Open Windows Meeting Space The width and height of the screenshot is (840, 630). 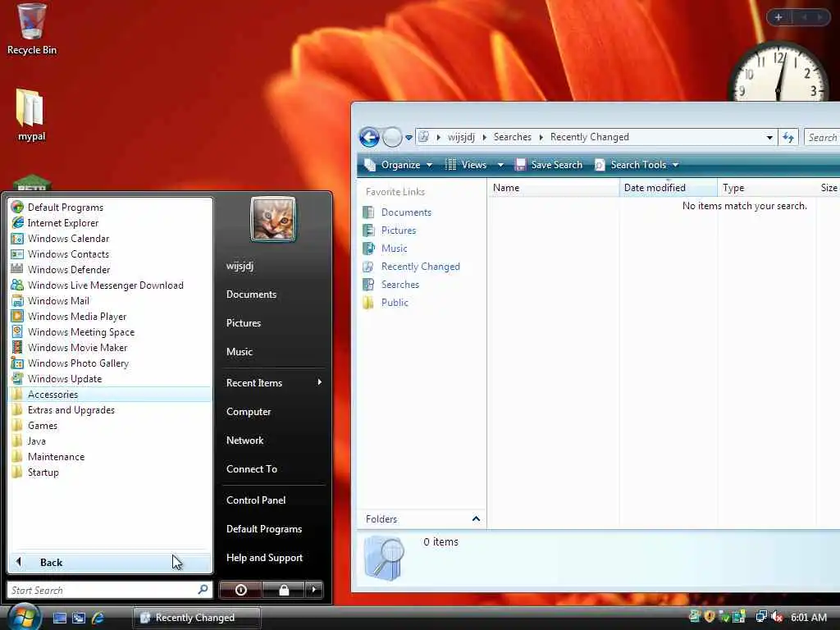pos(111,331)
